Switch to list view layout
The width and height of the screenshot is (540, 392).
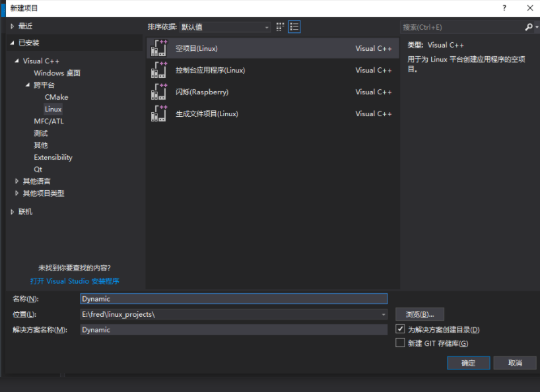[x=294, y=27]
